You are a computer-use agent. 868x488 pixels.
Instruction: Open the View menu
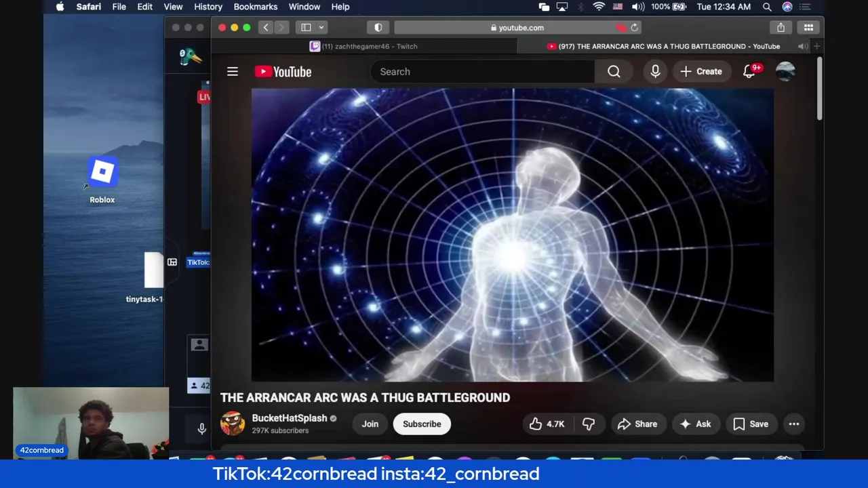pos(173,7)
